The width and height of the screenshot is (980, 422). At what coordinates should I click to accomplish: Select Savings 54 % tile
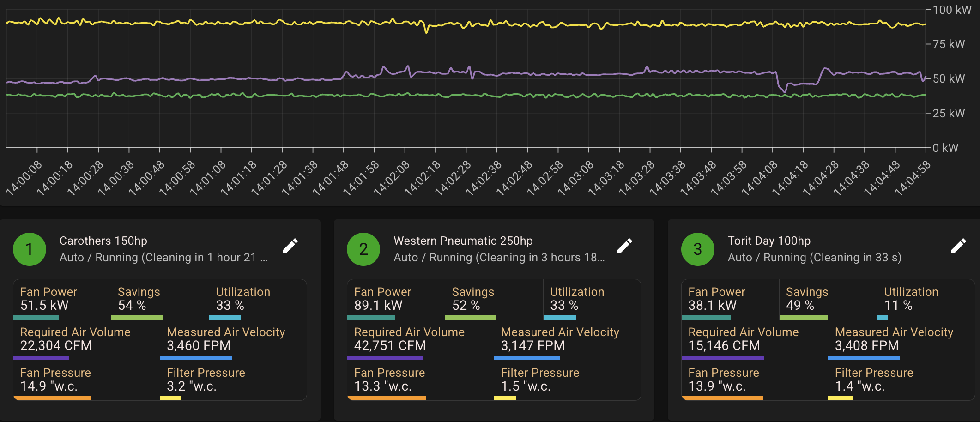[160, 299]
